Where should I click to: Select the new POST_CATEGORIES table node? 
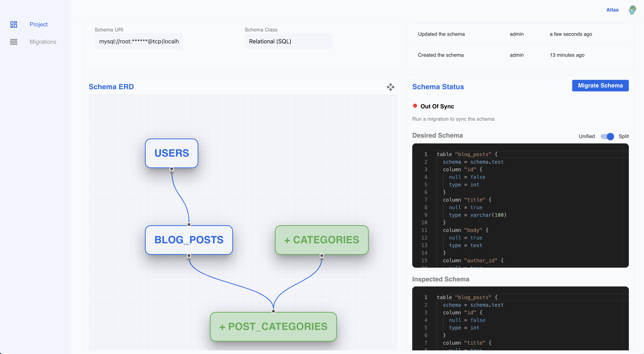point(273,327)
